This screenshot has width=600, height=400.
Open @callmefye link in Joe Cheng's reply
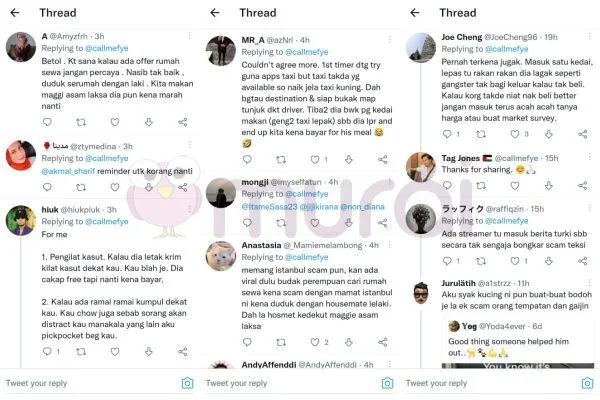(x=507, y=49)
